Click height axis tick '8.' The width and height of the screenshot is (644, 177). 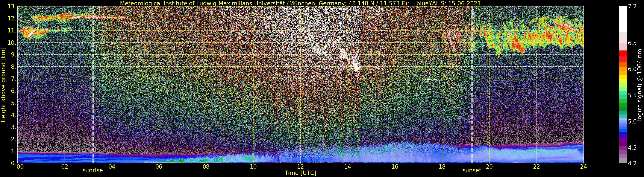(x=14, y=67)
